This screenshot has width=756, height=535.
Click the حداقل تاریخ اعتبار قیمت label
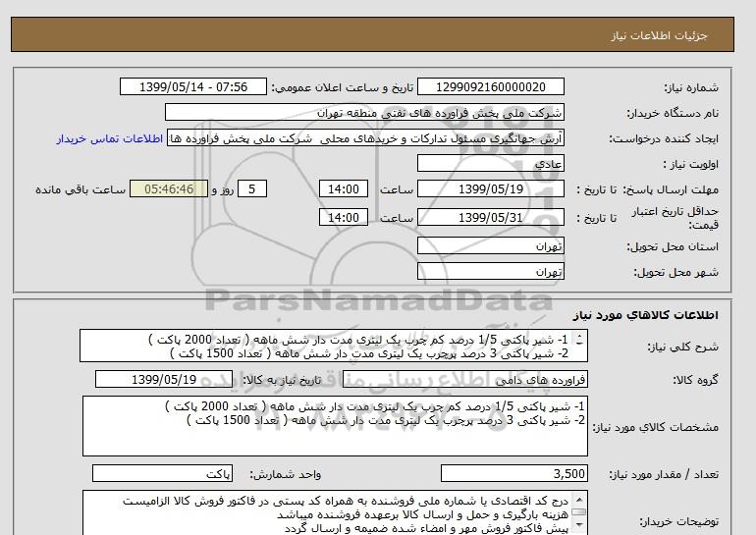675,218
